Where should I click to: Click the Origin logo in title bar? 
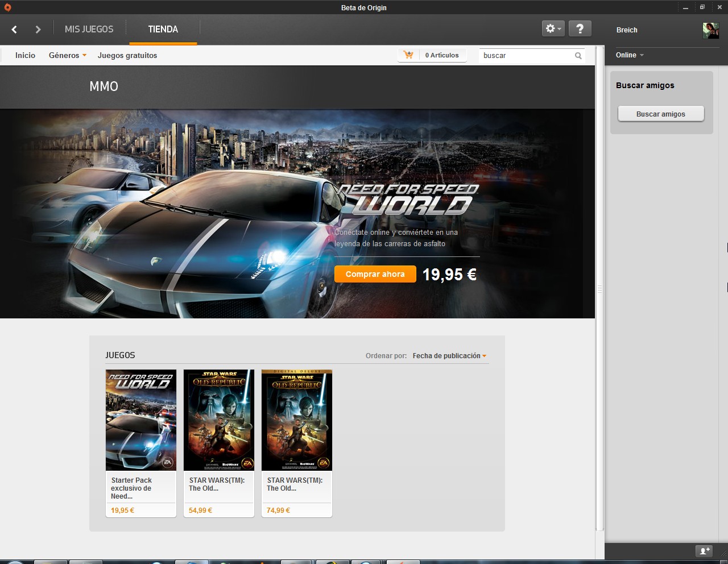(x=7, y=7)
